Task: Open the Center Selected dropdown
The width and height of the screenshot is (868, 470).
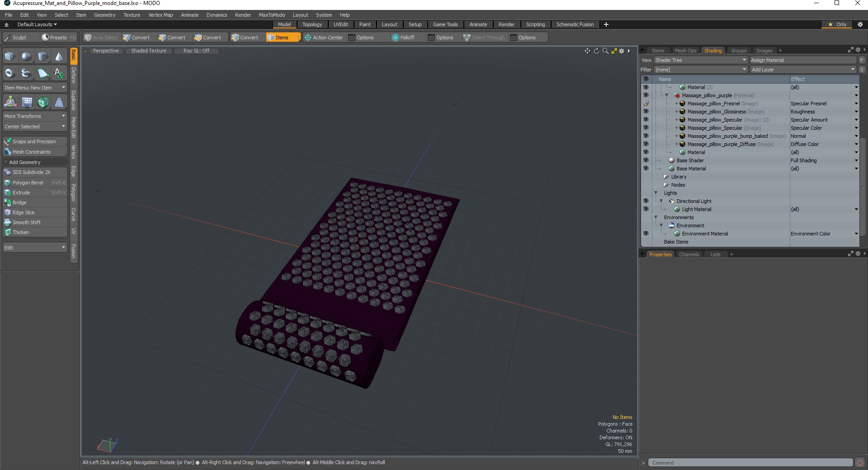Action: (35, 127)
